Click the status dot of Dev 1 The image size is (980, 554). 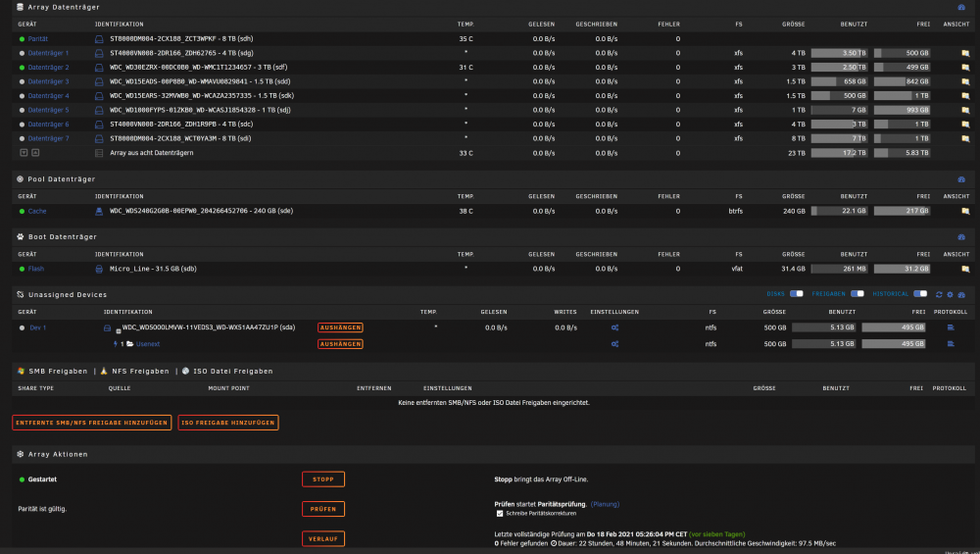pos(22,327)
